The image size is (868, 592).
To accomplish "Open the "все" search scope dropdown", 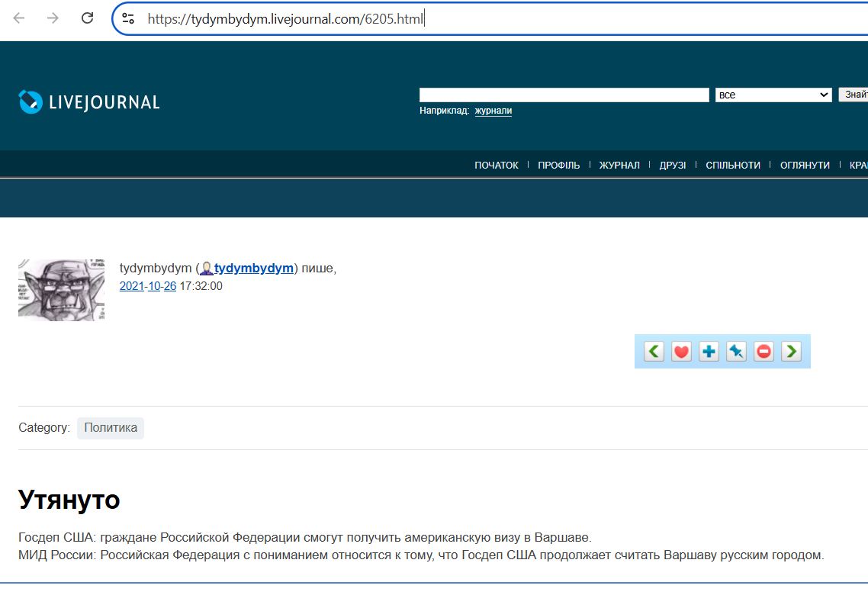I will click(x=773, y=95).
